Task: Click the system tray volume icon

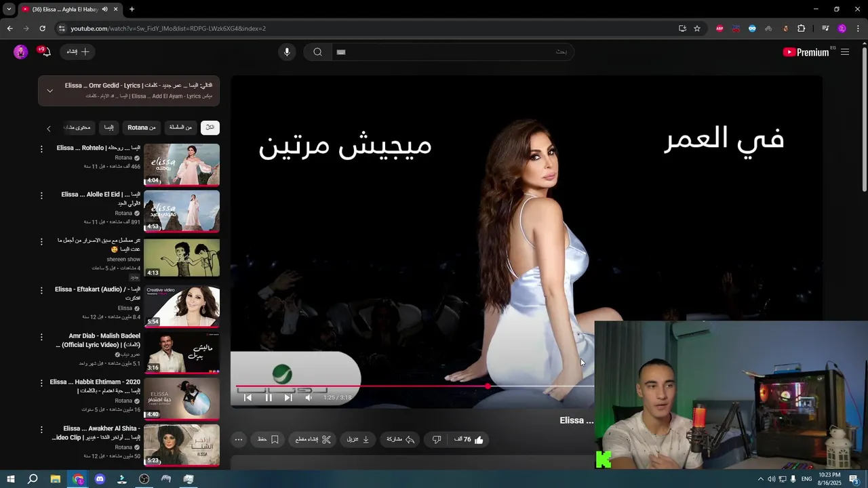Action: coord(771,479)
